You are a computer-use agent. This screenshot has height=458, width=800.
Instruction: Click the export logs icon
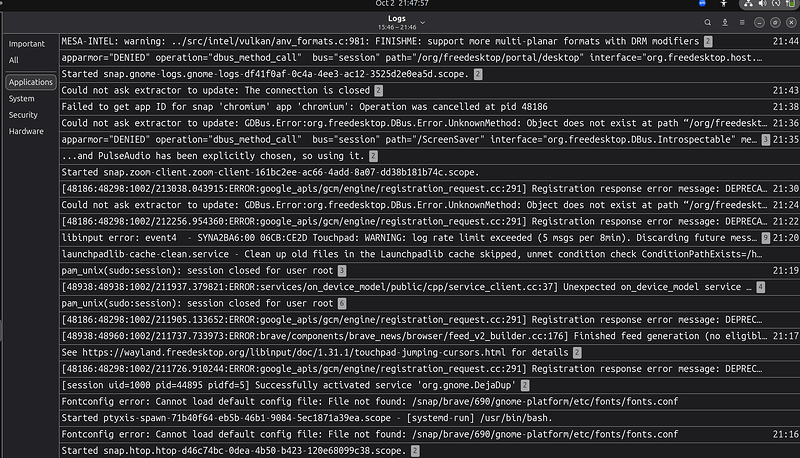pos(725,22)
